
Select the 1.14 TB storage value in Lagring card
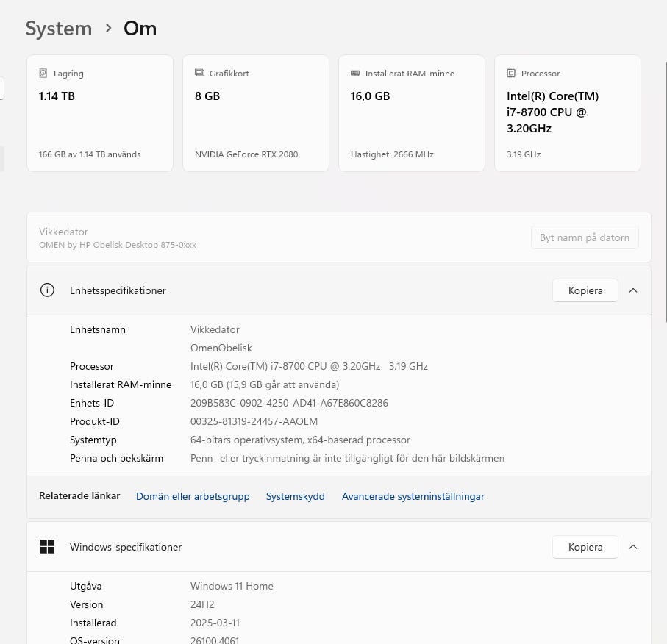tap(57, 96)
